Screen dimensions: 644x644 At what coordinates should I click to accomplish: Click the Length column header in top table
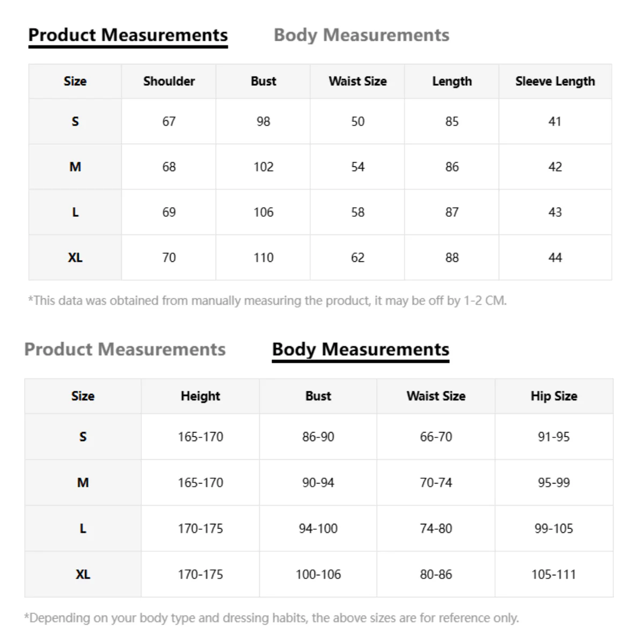452,82
